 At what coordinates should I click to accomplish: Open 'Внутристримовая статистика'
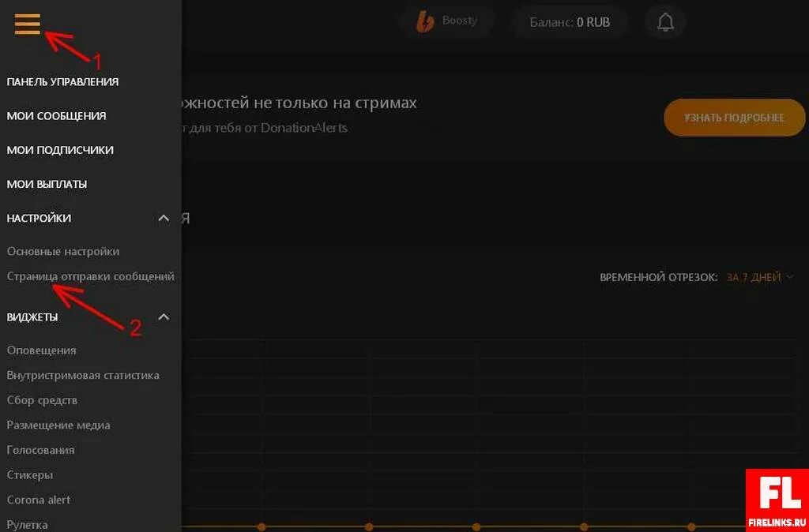(83, 375)
